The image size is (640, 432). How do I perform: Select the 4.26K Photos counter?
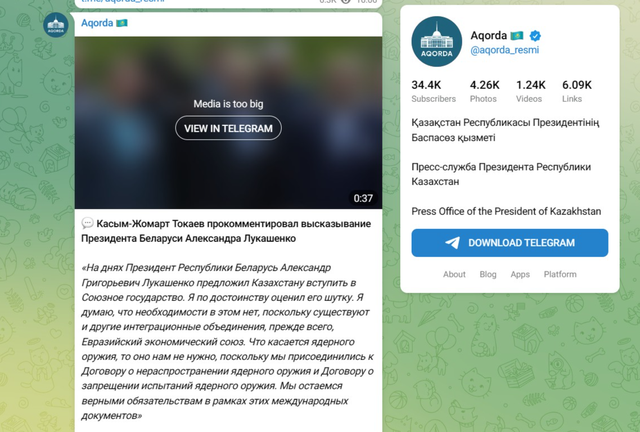point(484,91)
